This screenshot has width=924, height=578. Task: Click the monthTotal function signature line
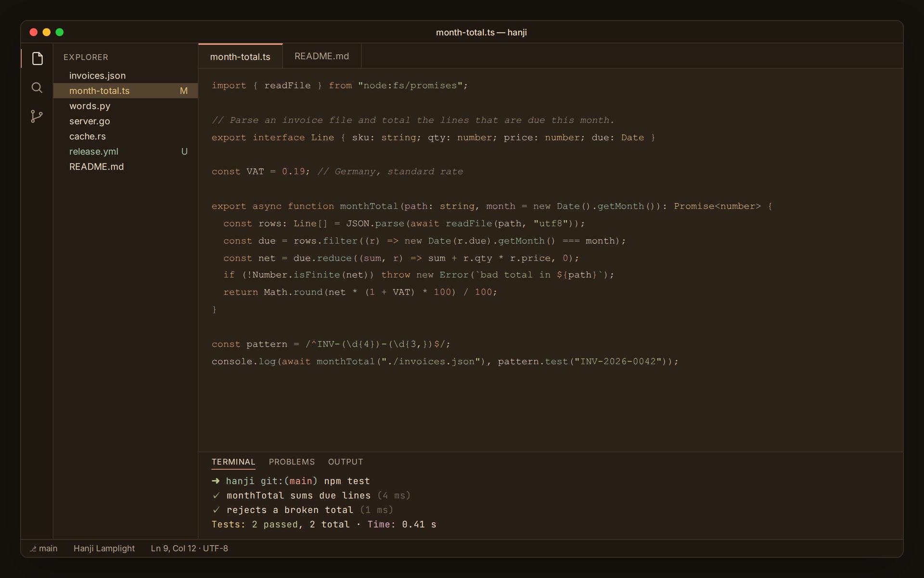pyautogui.click(x=492, y=206)
